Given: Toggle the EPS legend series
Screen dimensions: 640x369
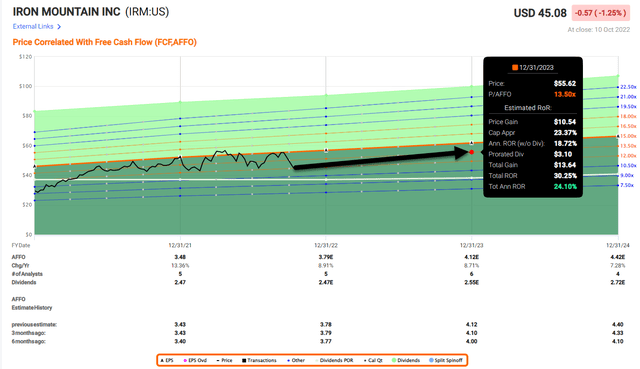Looking at the screenshot, I should (167, 360).
